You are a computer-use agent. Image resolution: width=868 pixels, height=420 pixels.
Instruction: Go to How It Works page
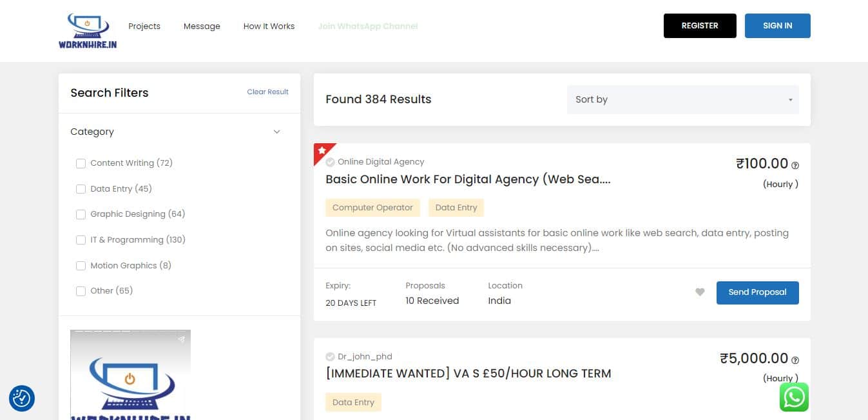click(269, 26)
